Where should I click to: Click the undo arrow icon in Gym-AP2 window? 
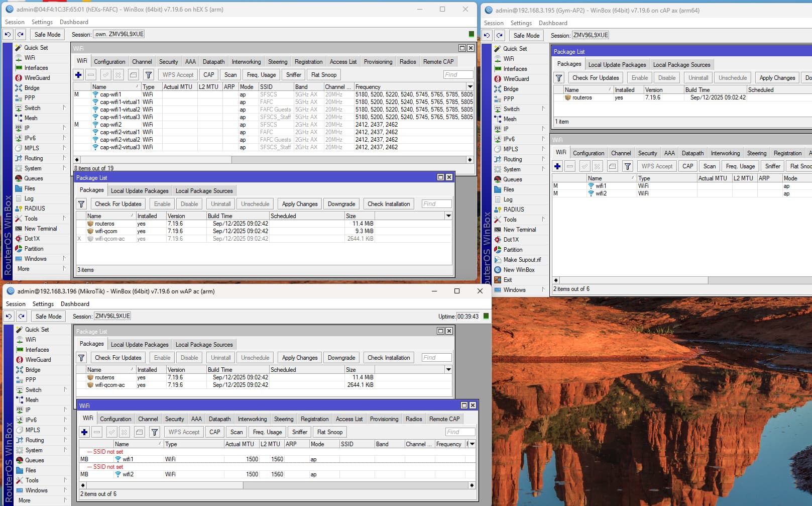coord(487,35)
